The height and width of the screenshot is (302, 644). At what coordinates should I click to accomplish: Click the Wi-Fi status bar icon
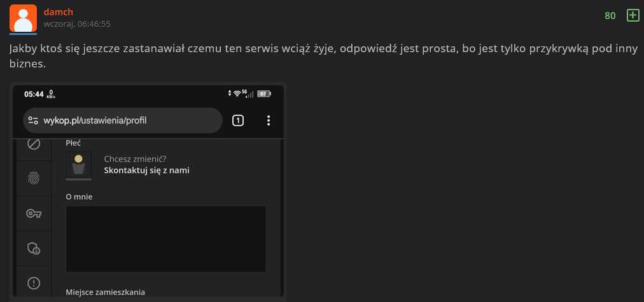coord(237,93)
